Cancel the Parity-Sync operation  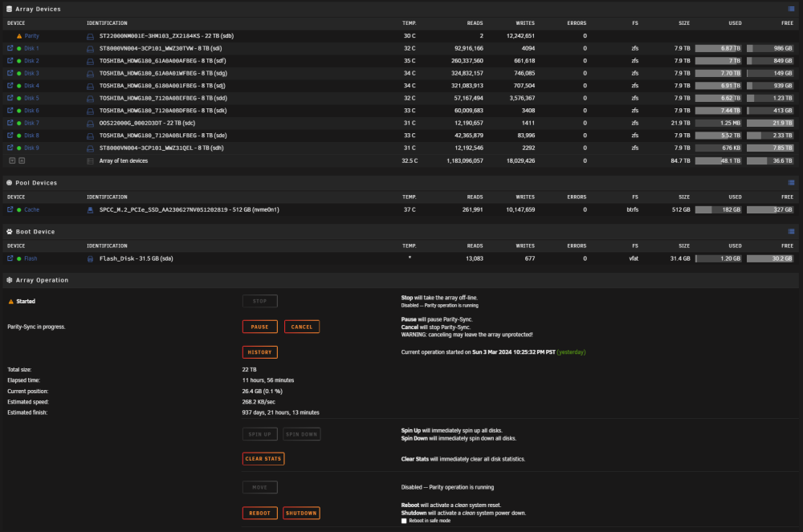[x=302, y=327]
